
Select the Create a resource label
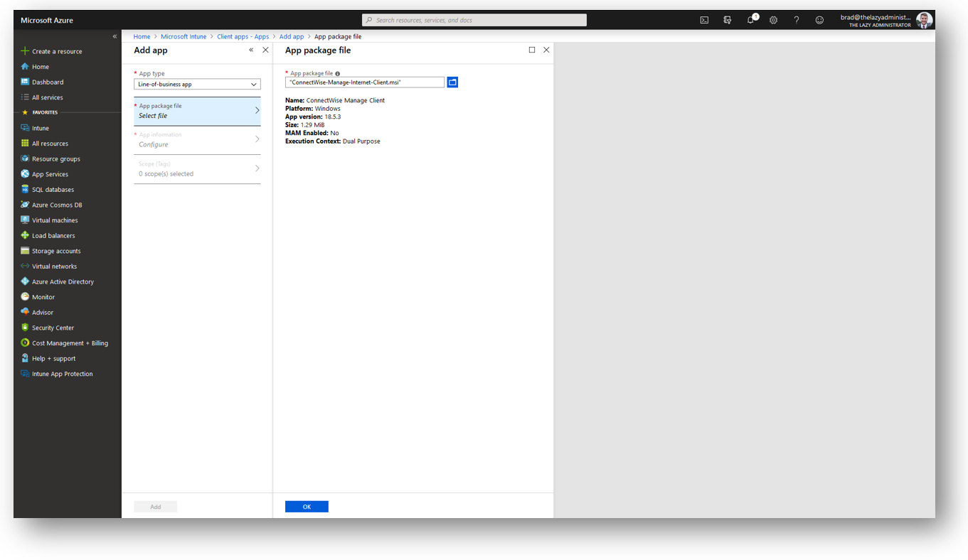click(x=57, y=51)
